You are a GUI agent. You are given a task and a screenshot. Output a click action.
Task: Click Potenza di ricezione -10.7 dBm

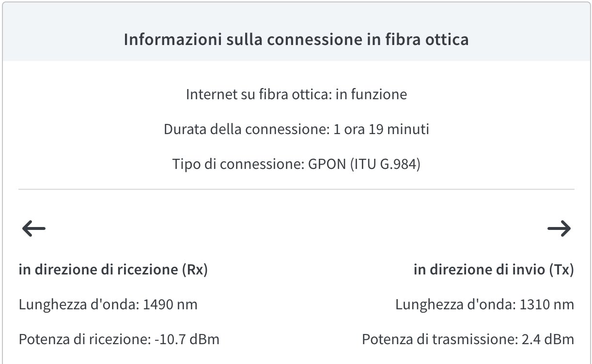coord(119,340)
